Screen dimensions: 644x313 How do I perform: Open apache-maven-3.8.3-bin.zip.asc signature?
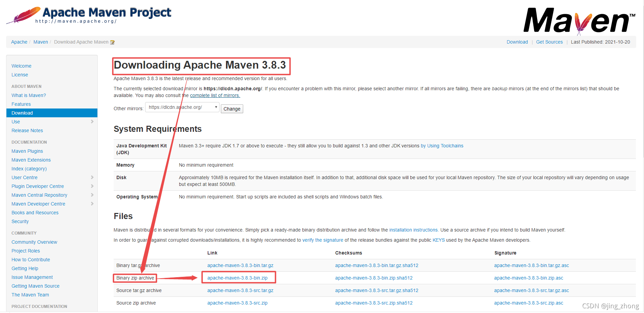pyautogui.click(x=529, y=278)
